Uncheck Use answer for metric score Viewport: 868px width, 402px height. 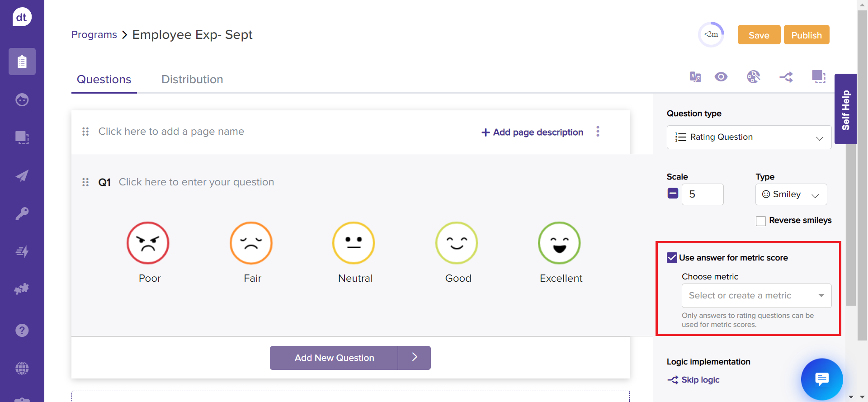point(672,258)
